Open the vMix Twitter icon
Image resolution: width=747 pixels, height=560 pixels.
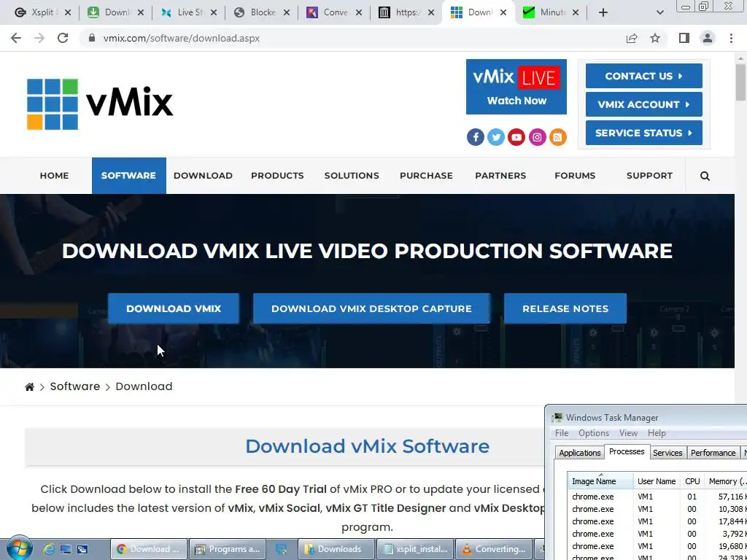[x=496, y=137]
